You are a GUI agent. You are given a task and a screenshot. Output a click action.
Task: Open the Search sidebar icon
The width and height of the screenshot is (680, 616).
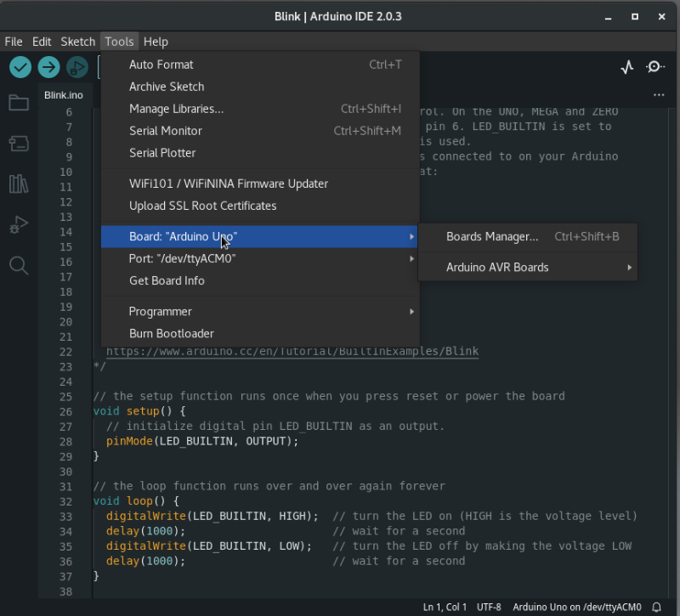(19, 265)
